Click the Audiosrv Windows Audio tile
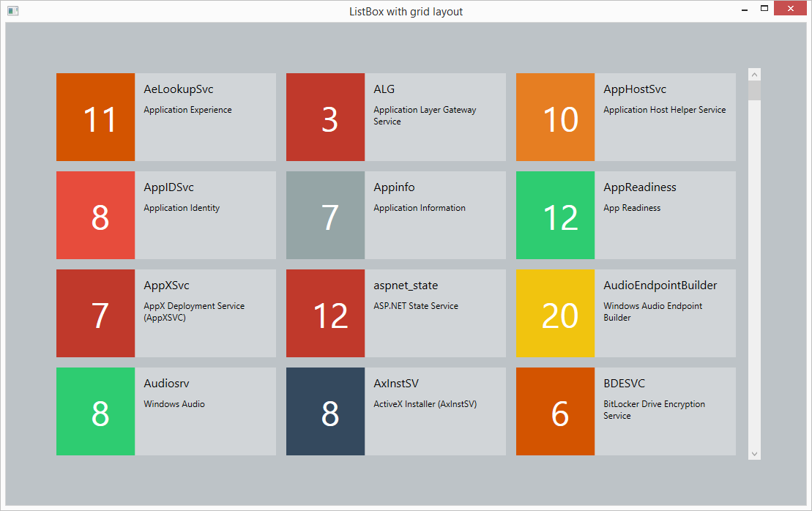The height and width of the screenshot is (511, 812). tap(205, 411)
